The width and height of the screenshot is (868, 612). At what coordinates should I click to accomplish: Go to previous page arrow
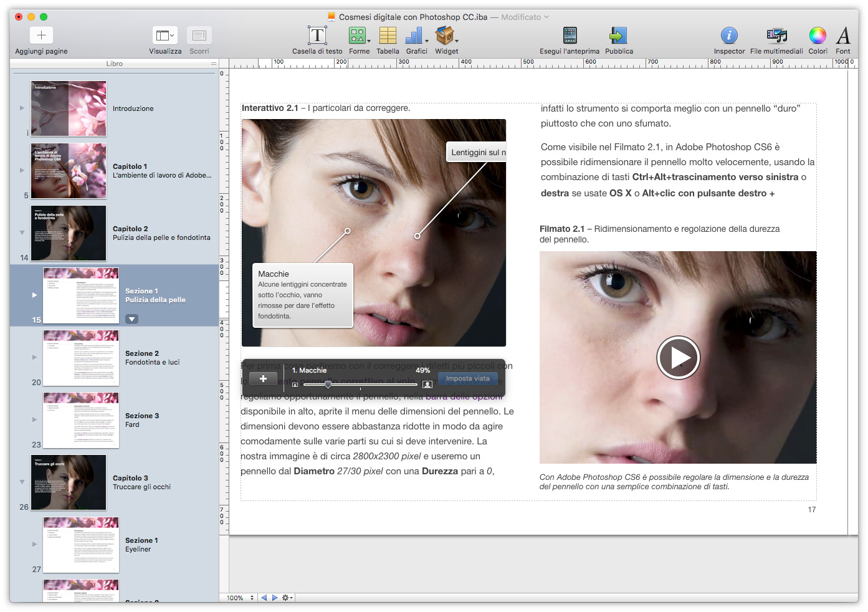pos(264,598)
